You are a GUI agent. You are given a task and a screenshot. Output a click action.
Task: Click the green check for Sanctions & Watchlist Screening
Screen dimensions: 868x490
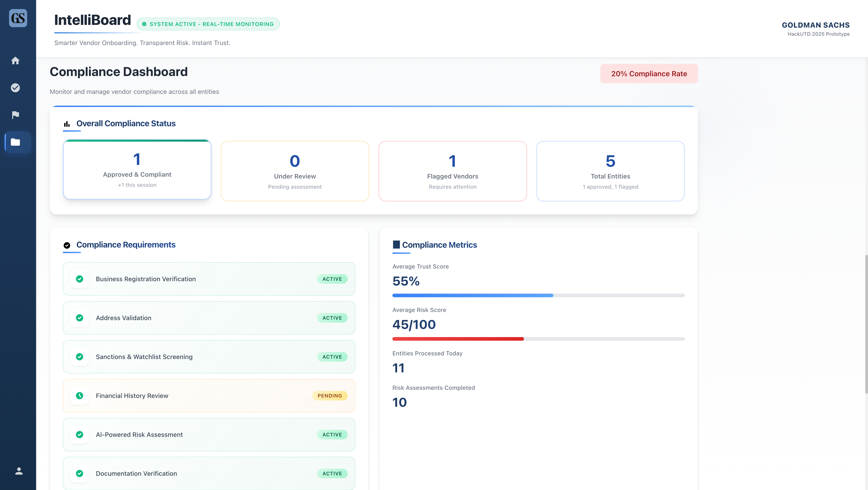coord(80,357)
